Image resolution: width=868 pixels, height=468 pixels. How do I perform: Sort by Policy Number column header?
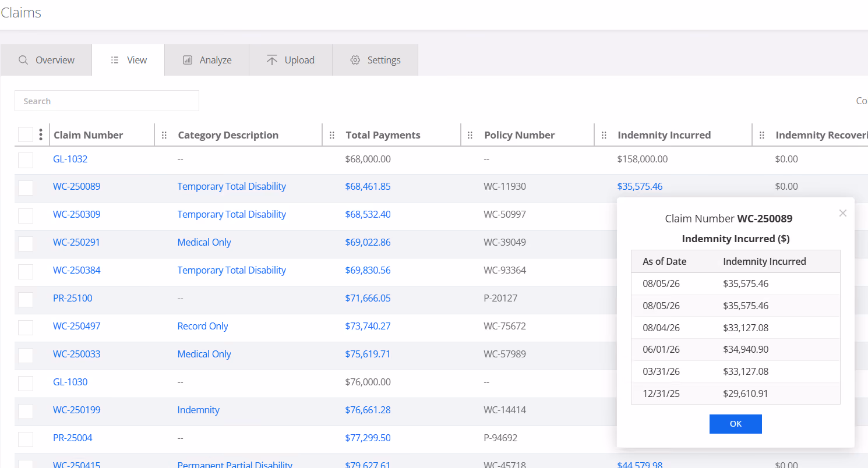pos(519,135)
